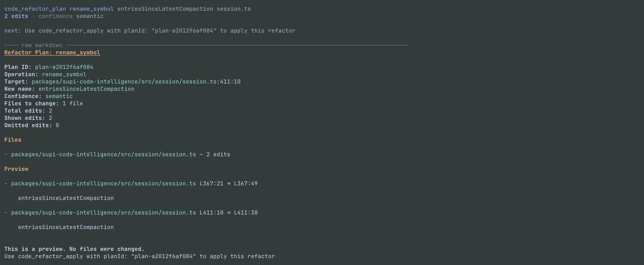The image size is (644, 265).
Task: Select rename_symbol in the header line
Action: [91, 9]
